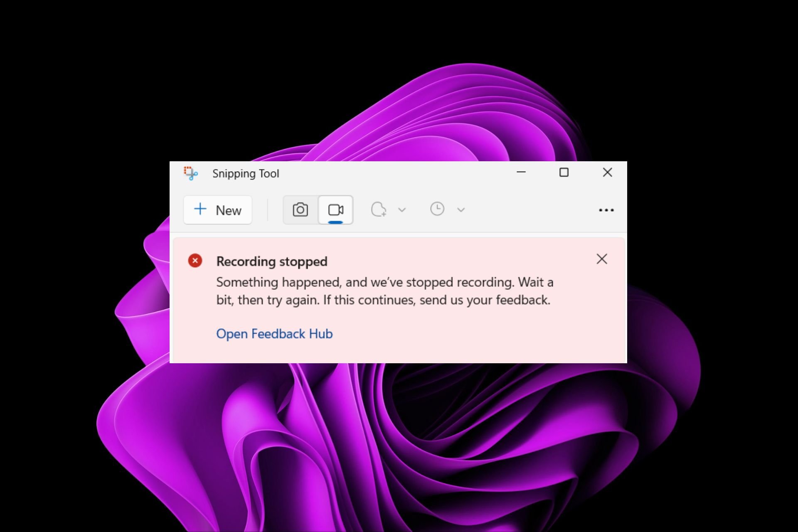Select the Screen Recording toolbar tab

[x=335, y=209]
